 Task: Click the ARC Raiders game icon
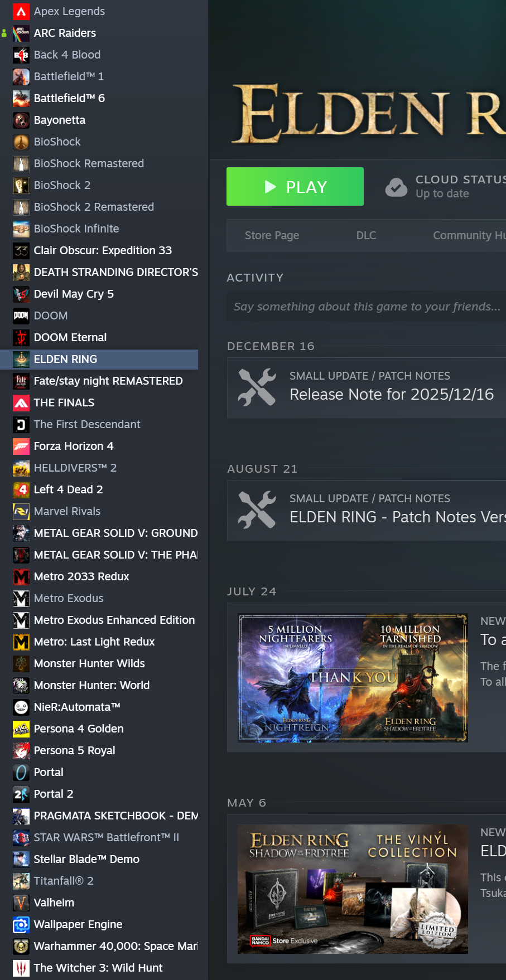coord(21,33)
